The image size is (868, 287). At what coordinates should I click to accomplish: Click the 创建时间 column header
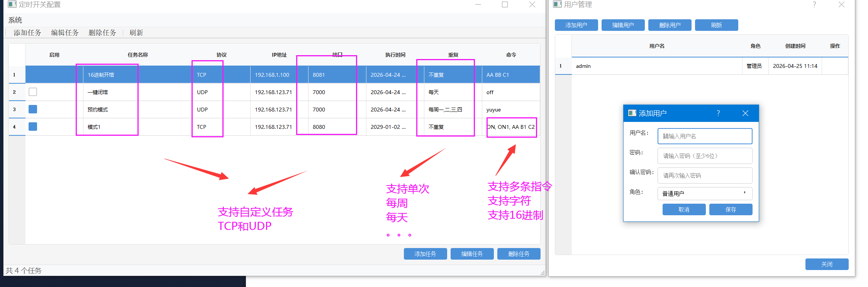[x=795, y=46]
